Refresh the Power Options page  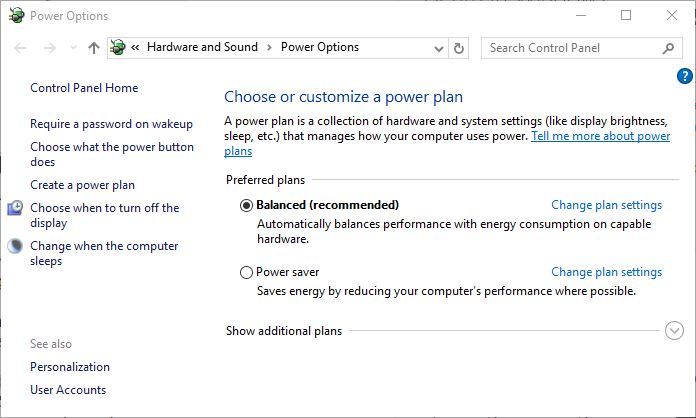459,48
